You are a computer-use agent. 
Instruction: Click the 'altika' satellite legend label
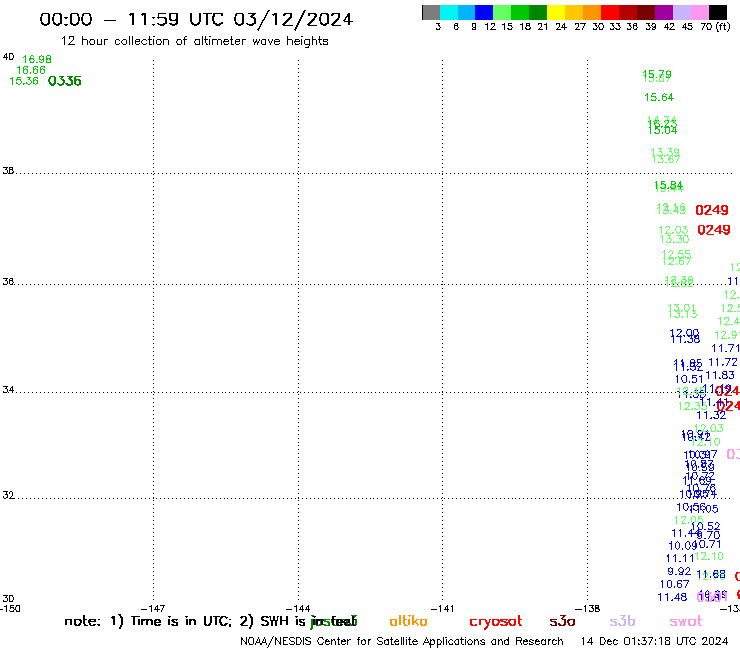coord(408,621)
